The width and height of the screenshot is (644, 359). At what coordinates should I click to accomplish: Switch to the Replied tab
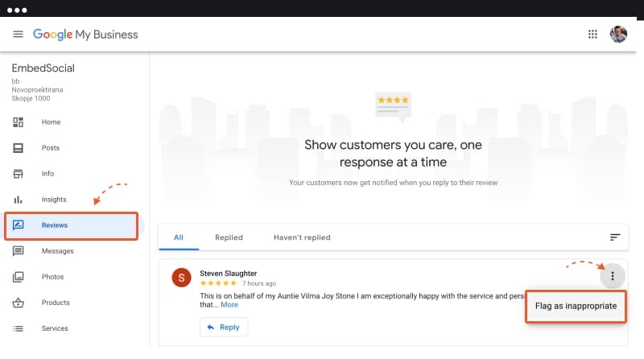[x=229, y=237]
